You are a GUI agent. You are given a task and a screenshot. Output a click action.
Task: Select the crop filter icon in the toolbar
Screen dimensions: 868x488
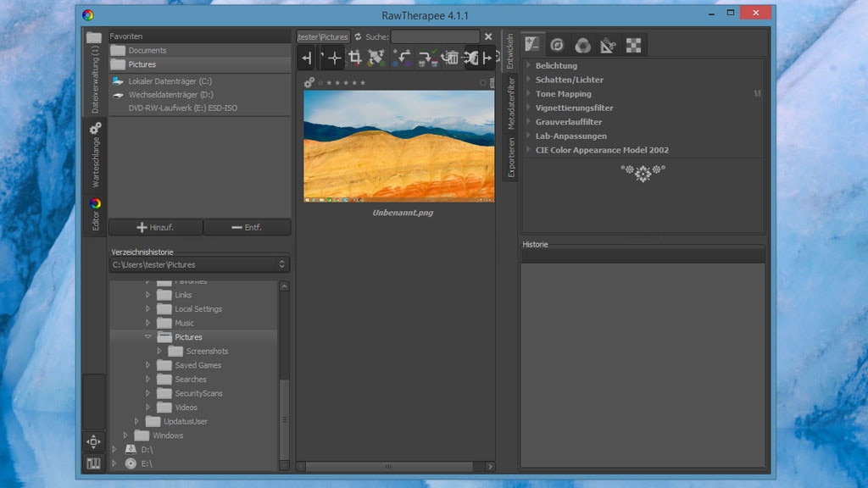pos(356,58)
